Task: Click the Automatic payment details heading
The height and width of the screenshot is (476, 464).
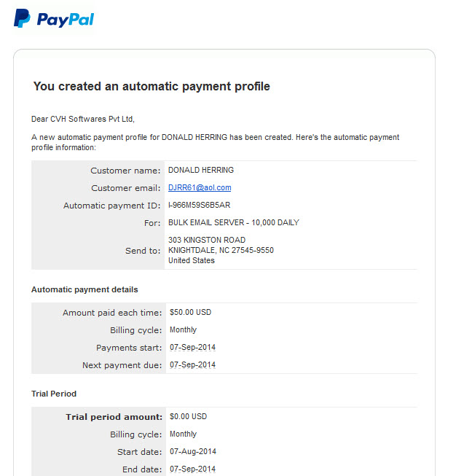Action: point(84,289)
